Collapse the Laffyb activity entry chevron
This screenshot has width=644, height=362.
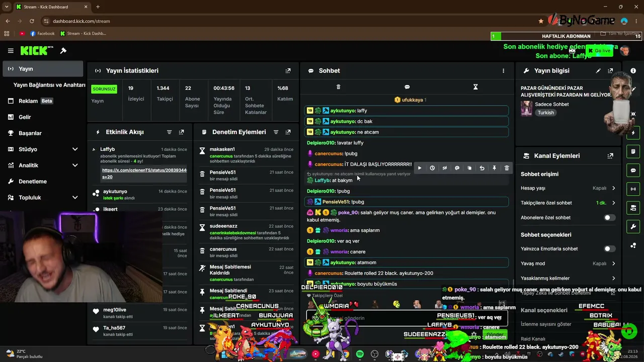(x=94, y=149)
